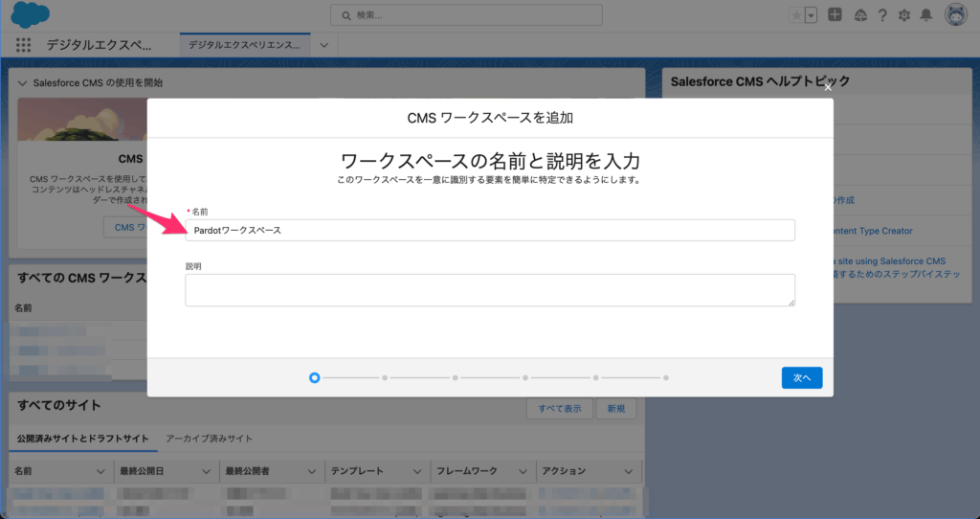This screenshot has height=519, width=980.
Task: Collapse the Salesforce CMS の使用を開始 section
Action: click(23, 82)
